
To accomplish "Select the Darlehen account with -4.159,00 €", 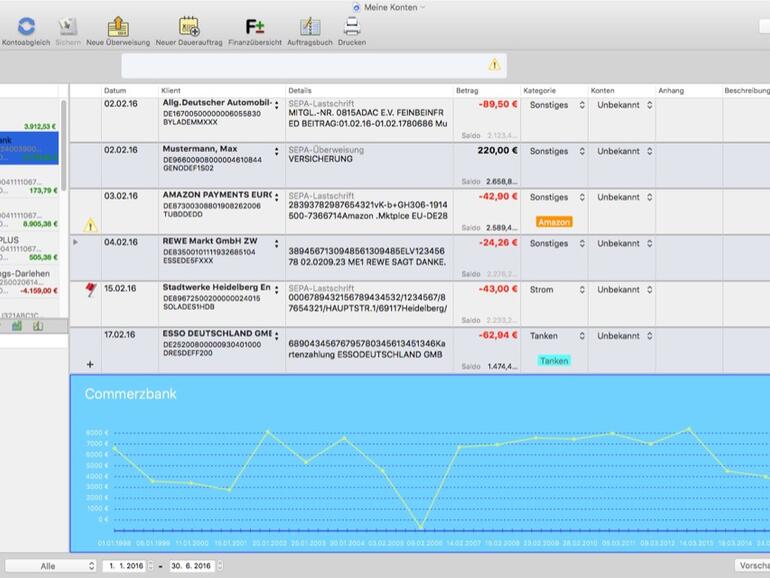I will tap(29, 282).
